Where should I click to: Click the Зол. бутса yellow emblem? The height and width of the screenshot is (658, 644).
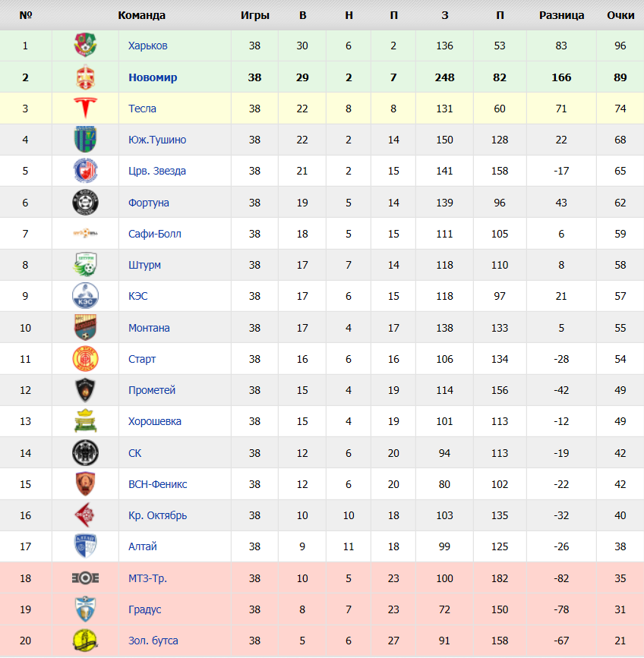click(85, 641)
